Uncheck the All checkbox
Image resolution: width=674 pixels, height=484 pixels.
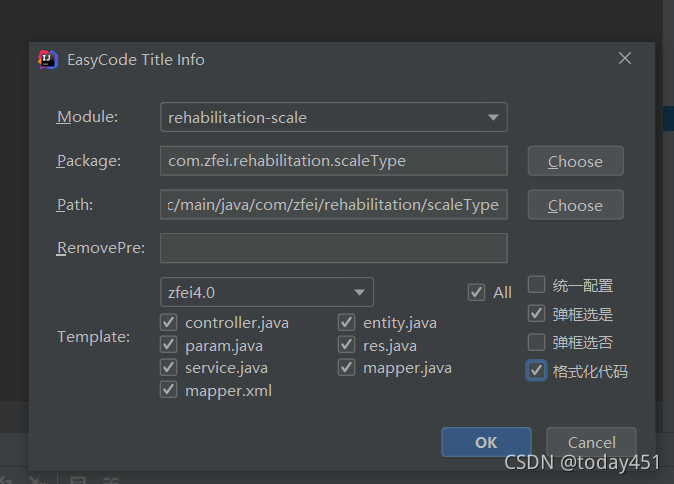click(476, 292)
